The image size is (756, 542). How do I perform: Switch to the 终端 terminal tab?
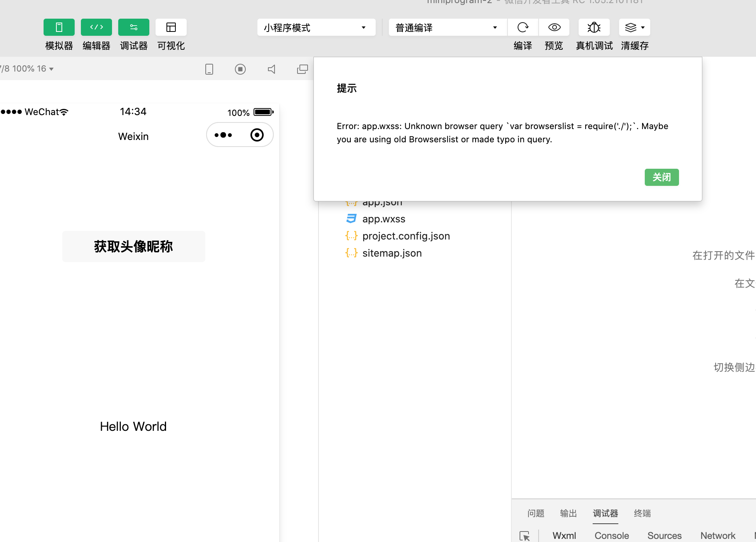[642, 513]
